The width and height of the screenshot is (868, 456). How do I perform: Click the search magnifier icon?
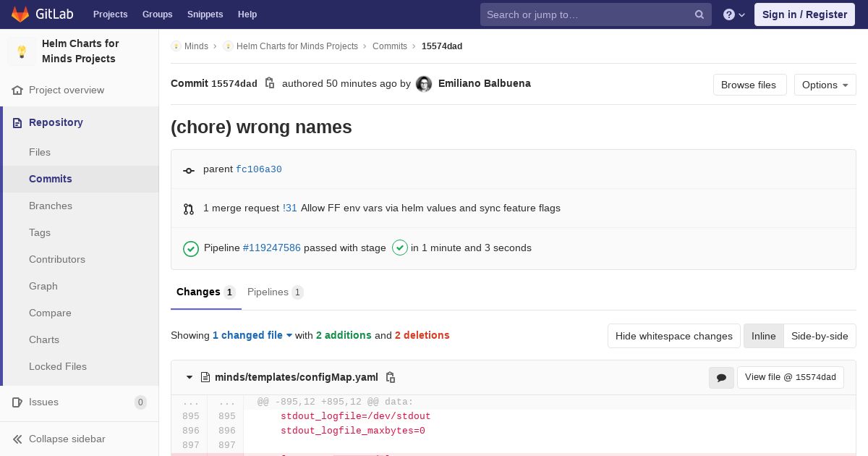pyautogui.click(x=699, y=14)
